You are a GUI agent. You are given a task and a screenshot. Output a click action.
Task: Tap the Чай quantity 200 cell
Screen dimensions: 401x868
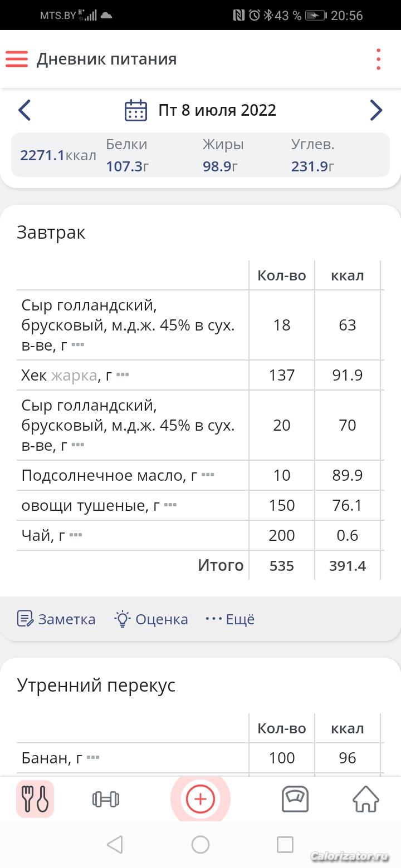[x=282, y=535]
